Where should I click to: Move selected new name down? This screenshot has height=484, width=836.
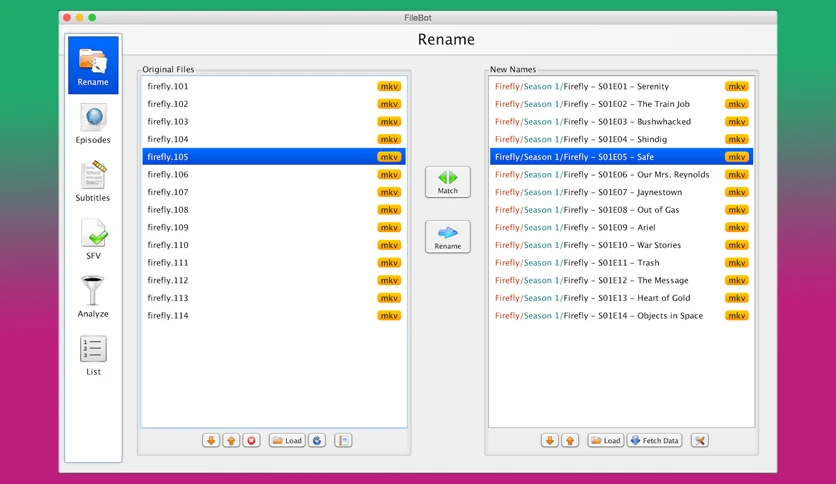tap(550, 440)
